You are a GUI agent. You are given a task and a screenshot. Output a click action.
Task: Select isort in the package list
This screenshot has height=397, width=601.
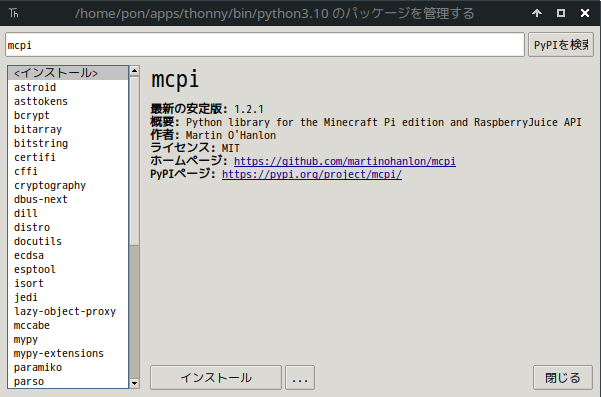coord(68,283)
